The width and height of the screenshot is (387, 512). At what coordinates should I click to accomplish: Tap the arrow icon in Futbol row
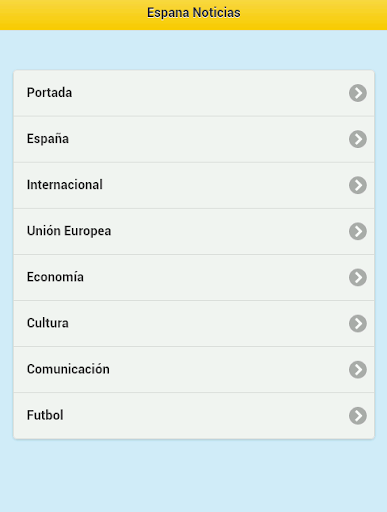[x=358, y=416]
